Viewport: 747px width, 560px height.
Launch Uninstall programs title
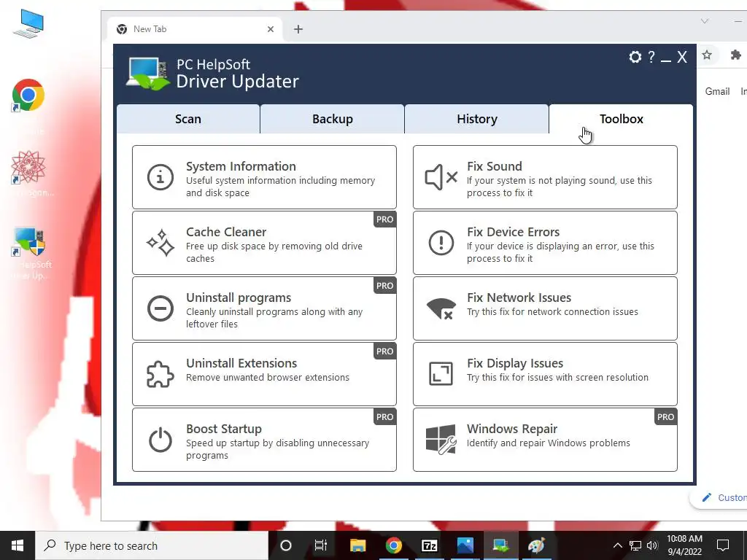pyautogui.click(x=239, y=297)
